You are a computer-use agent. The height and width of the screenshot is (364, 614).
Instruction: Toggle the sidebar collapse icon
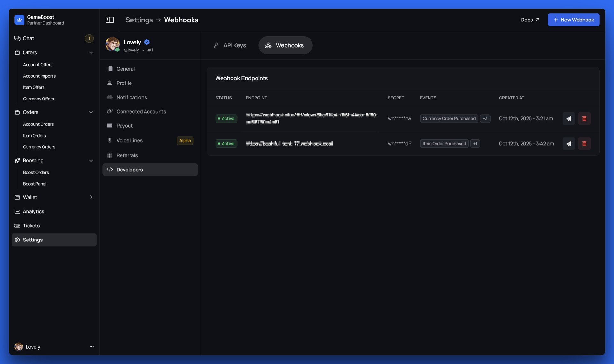[109, 20]
